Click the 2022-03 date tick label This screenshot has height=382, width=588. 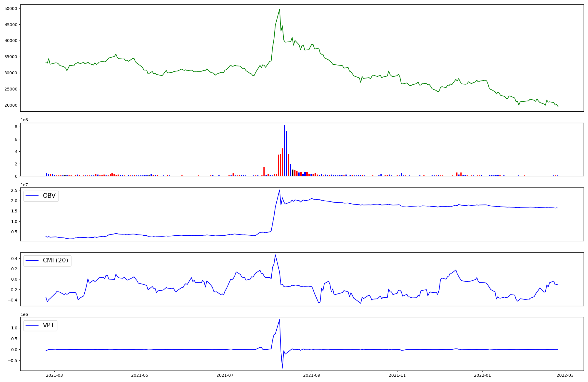[565, 375]
